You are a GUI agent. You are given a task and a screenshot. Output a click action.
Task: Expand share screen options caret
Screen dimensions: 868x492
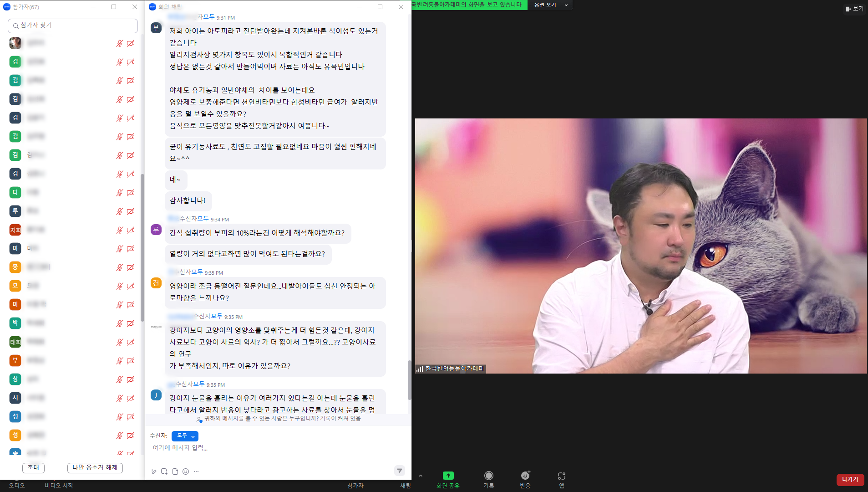(x=421, y=476)
